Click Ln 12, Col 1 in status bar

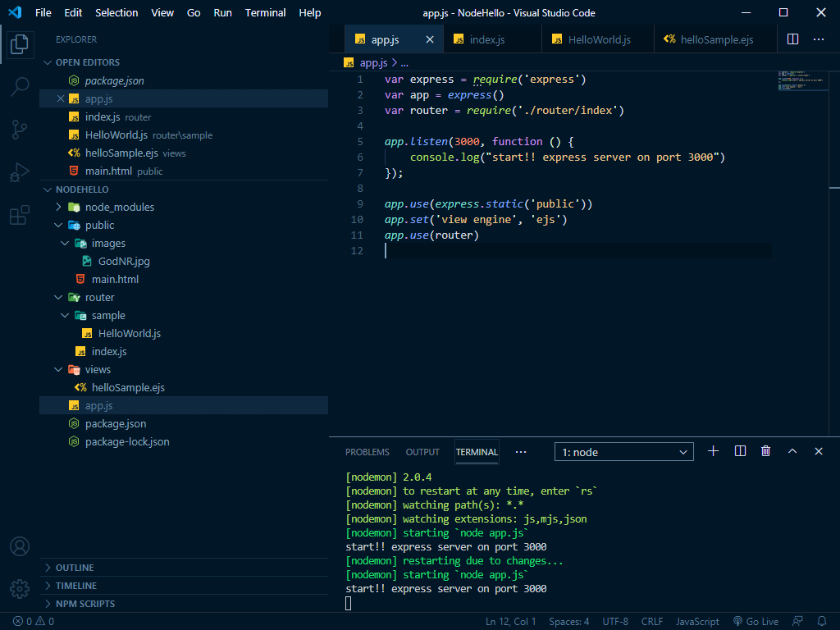(510, 622)
